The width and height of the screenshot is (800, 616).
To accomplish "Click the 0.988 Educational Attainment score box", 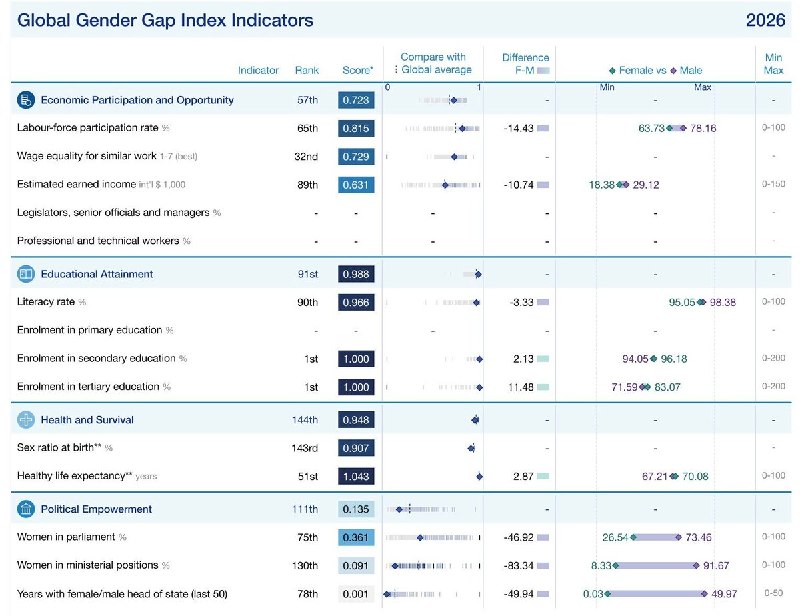I will 356,274.
